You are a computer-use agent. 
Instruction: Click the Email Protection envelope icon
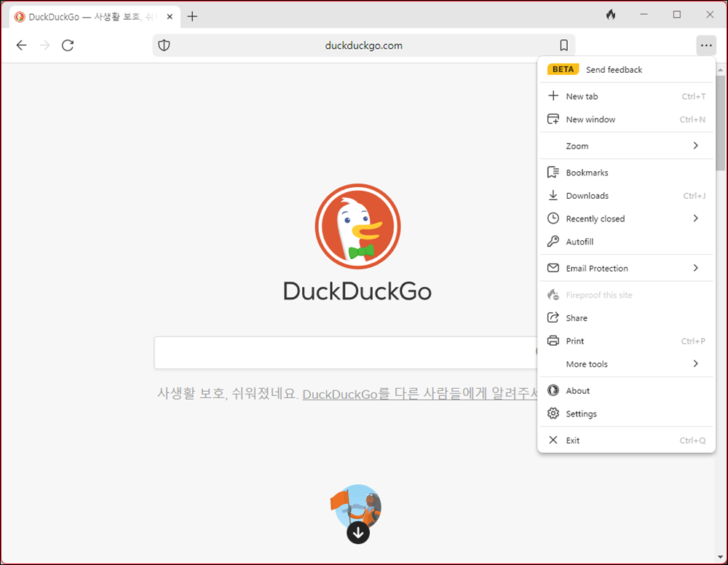[553, 268]
